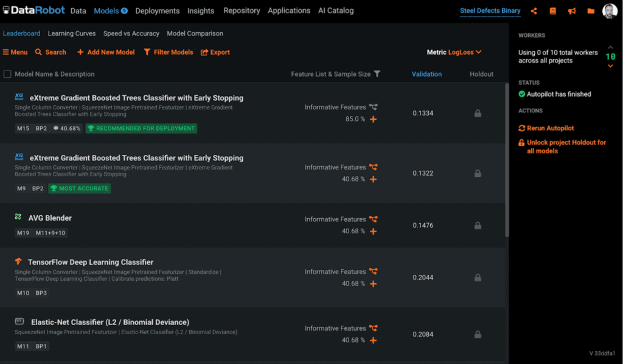
Task: Open the Data menu
Action: (x=78, y=11)
